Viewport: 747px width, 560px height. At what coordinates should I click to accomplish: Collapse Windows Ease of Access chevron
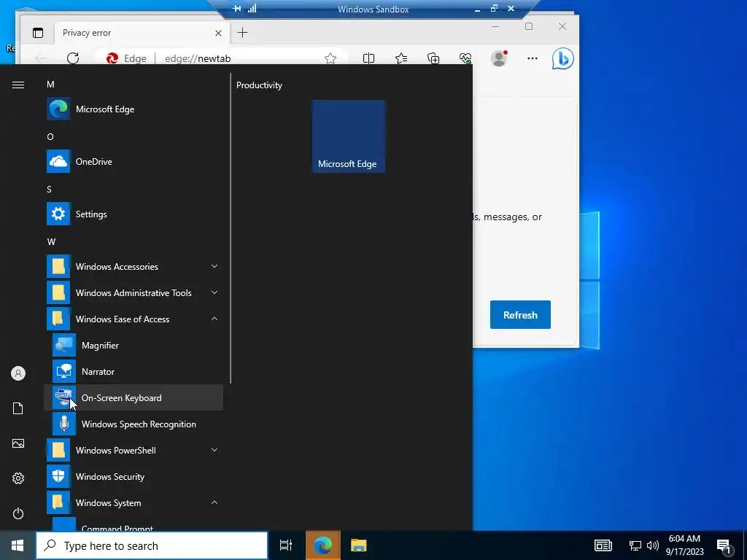click(214, 319)
